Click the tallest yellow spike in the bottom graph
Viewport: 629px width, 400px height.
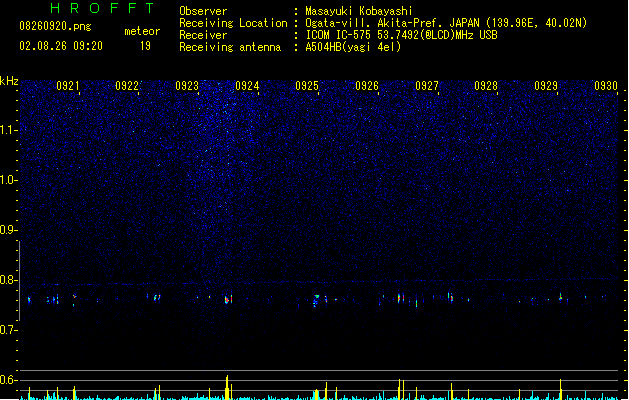227,387
